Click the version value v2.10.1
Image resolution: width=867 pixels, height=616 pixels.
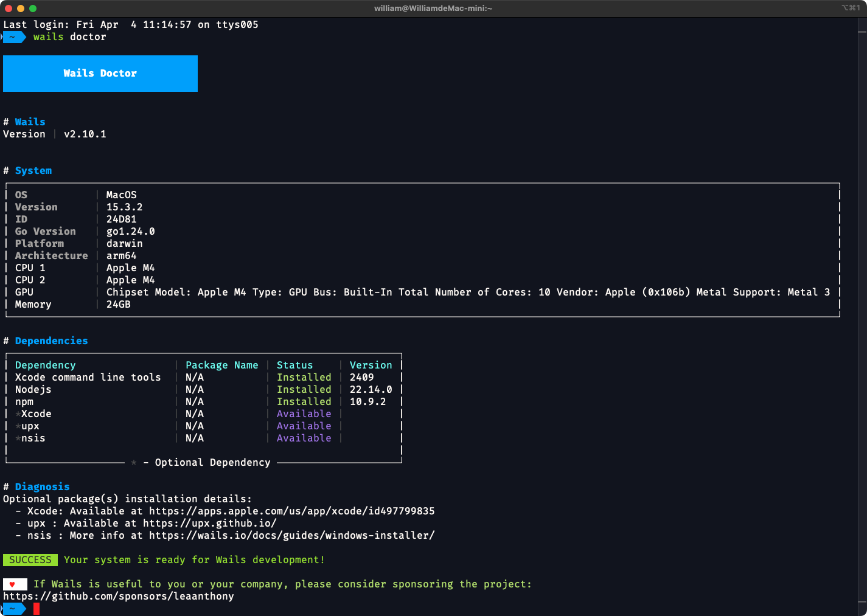(x=85, y=134)
